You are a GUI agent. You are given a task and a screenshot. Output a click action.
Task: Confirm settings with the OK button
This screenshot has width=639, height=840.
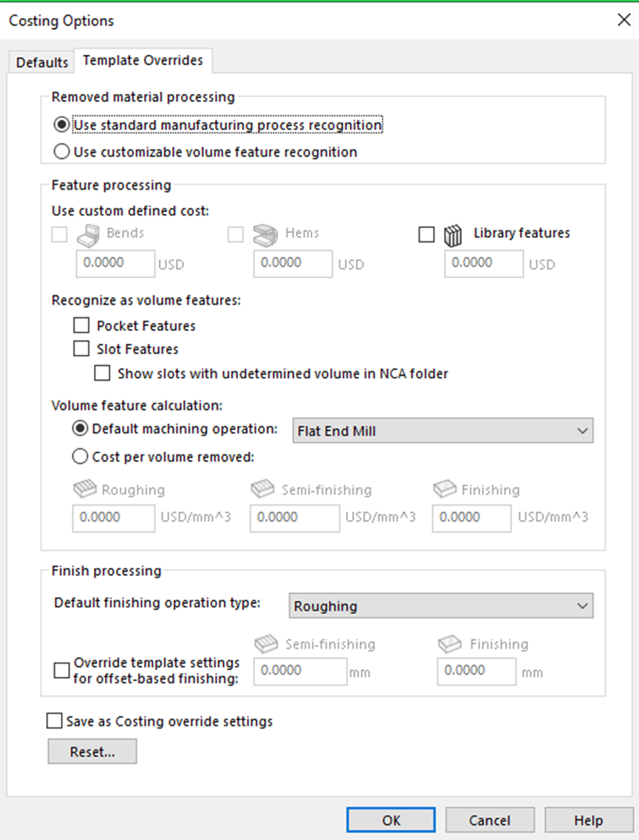391,820
